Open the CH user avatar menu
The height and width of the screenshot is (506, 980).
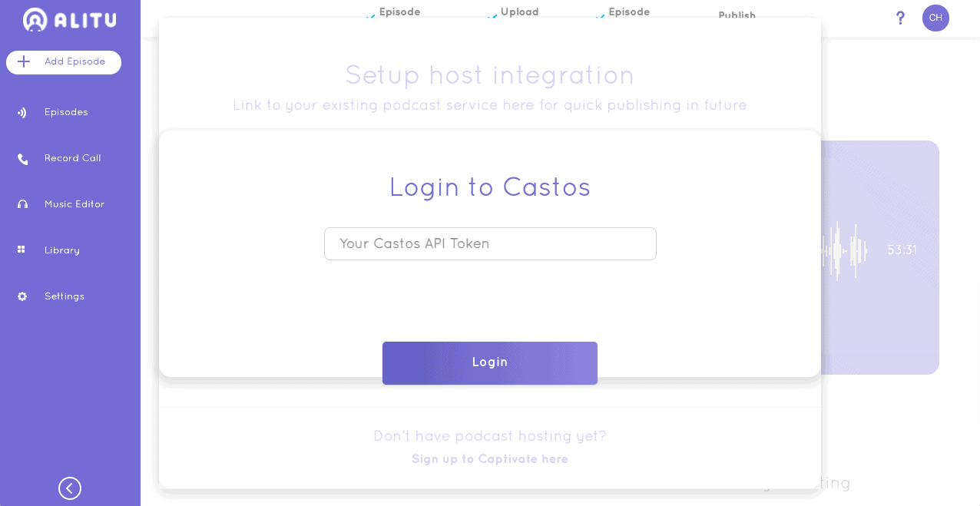point(935,18)
